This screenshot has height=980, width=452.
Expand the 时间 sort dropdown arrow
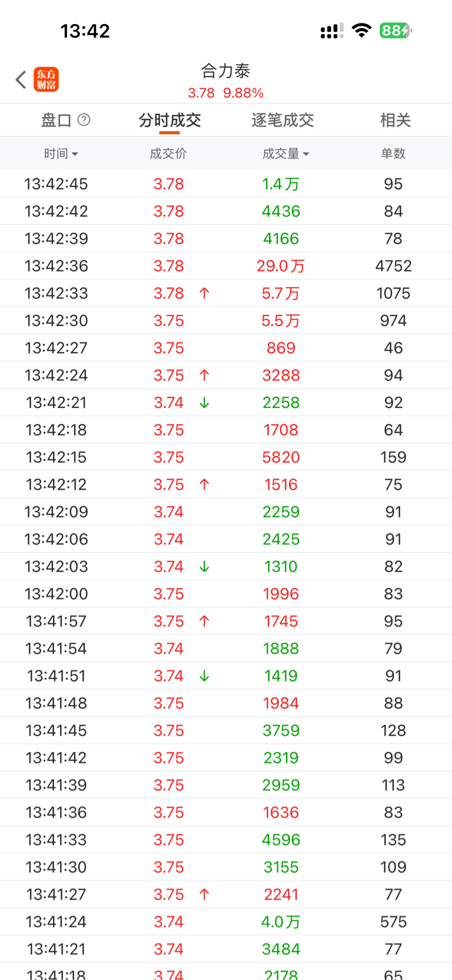point(75,154)
